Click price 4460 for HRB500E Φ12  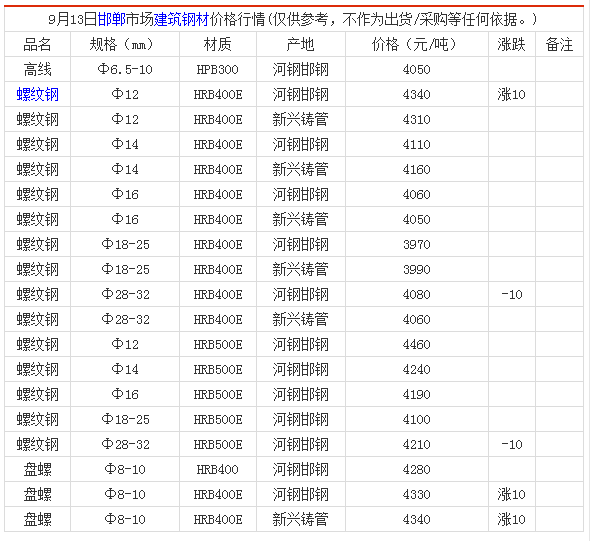tap(416, 344)
